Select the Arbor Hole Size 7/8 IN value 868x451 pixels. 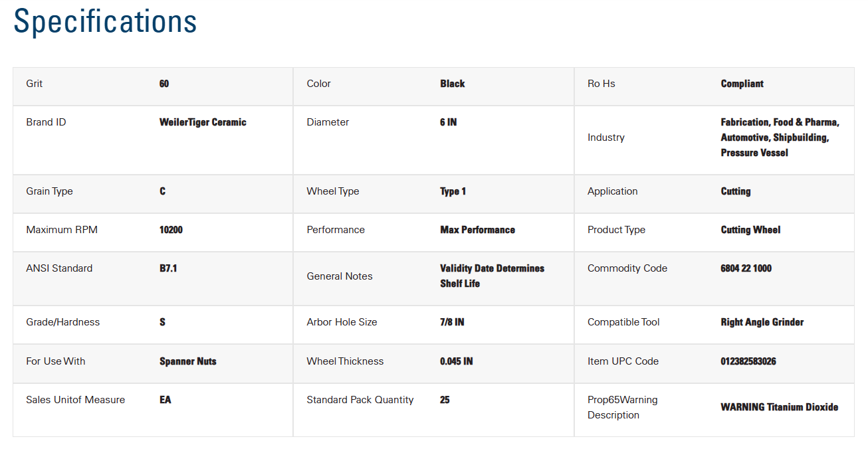point(452,322)
